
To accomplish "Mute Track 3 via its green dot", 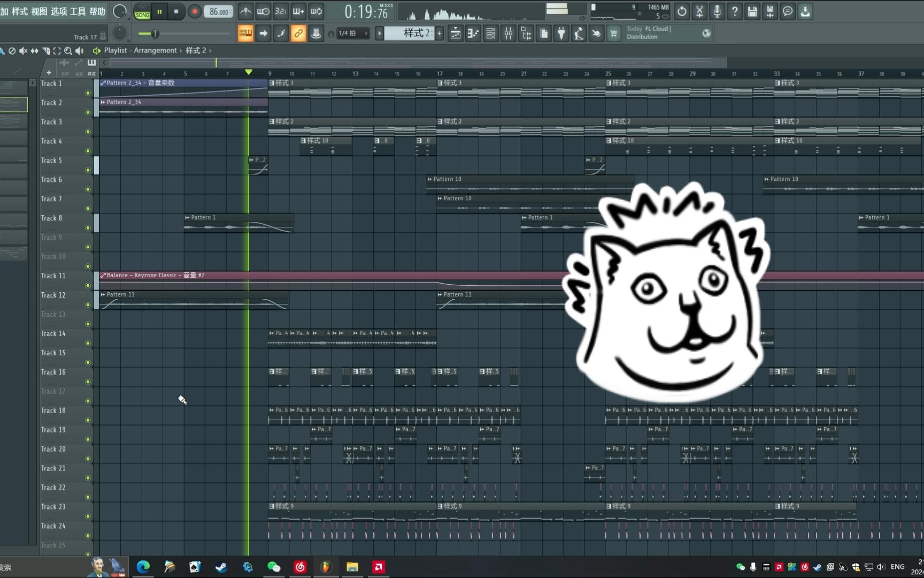I will pos(88,132).
